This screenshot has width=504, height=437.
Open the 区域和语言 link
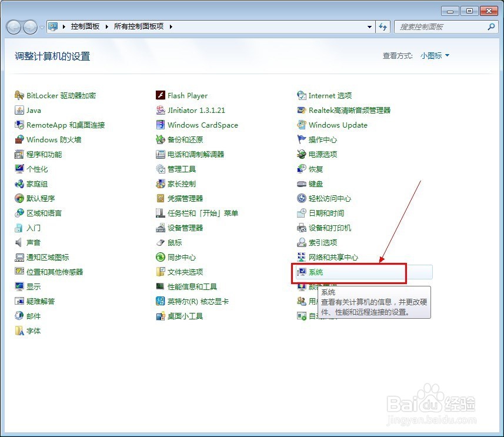44,213
